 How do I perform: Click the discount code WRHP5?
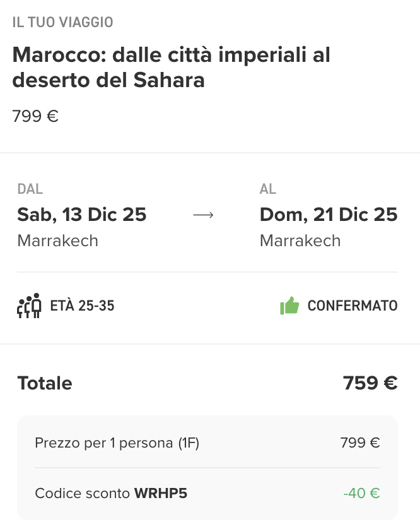(x=161, y=493)
